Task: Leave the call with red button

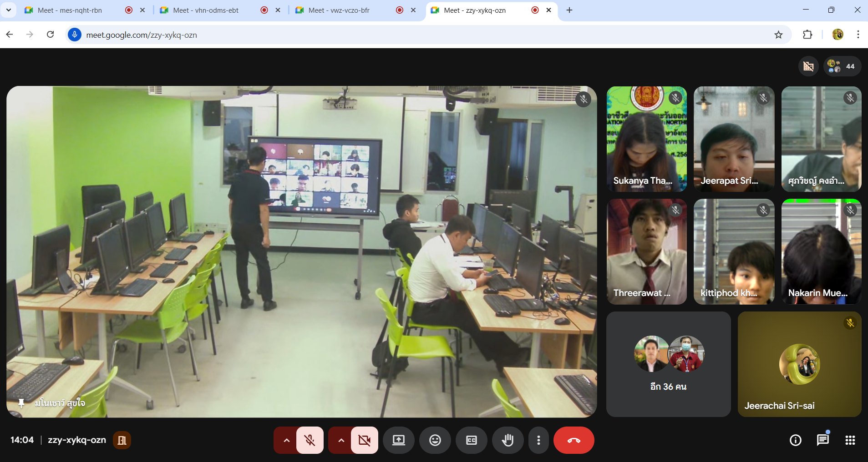Action: [x=574, y=440]
